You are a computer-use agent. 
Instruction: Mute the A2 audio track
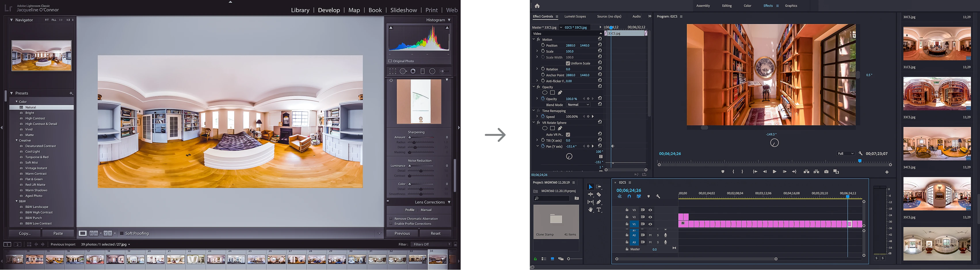[x=650, y=235]
